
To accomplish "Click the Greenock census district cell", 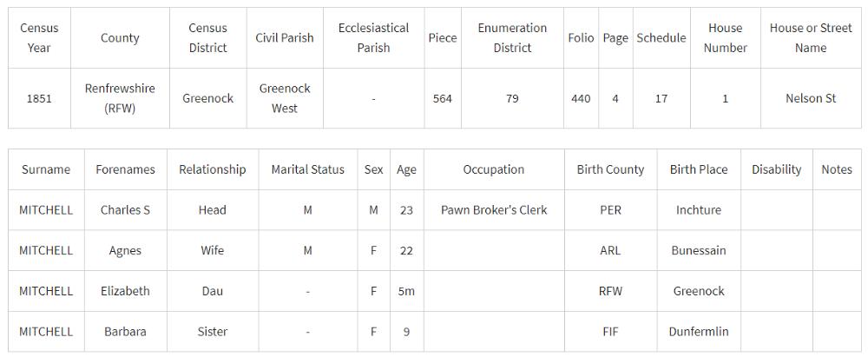I will (207, 98).
